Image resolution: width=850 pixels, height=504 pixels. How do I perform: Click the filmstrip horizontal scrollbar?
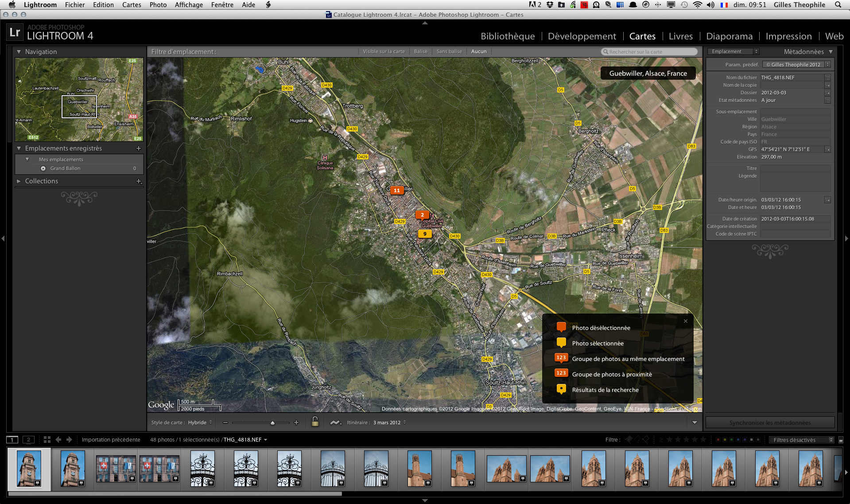tap(175, 493)
